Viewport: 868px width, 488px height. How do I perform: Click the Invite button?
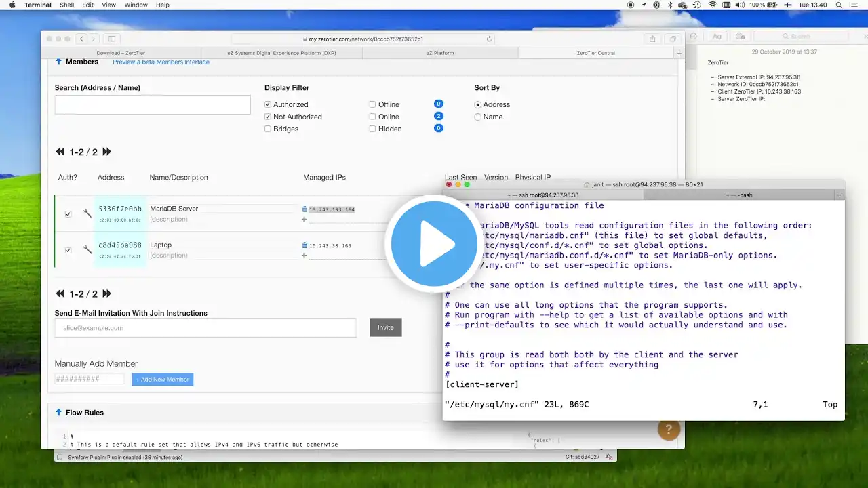[x=386, y=327]
